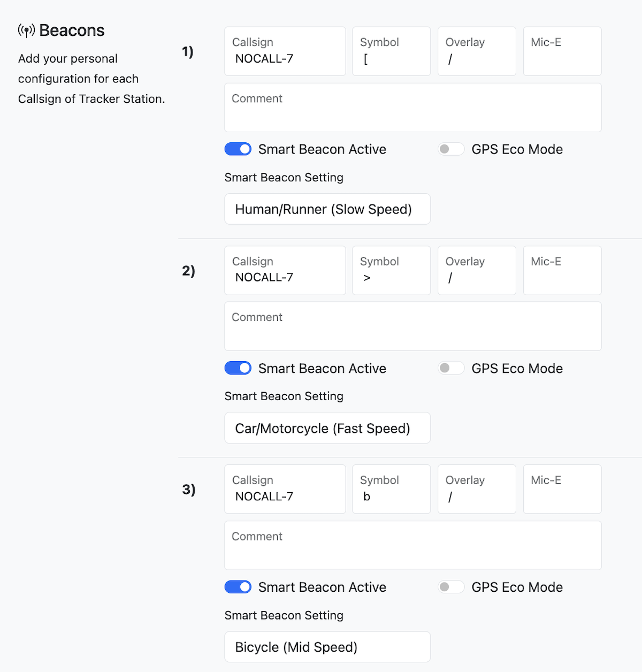The image size is (642, 672).
Task: Click the Callsign field of beacon 1
Action: [x=285, y=52]
